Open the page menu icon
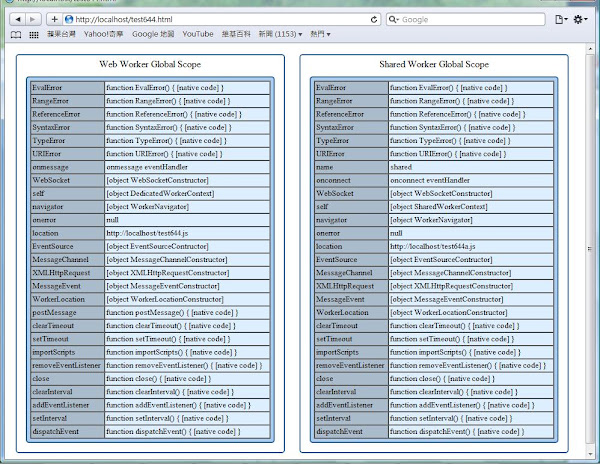This screenshot has height=464, width=600. coord(561,20)
